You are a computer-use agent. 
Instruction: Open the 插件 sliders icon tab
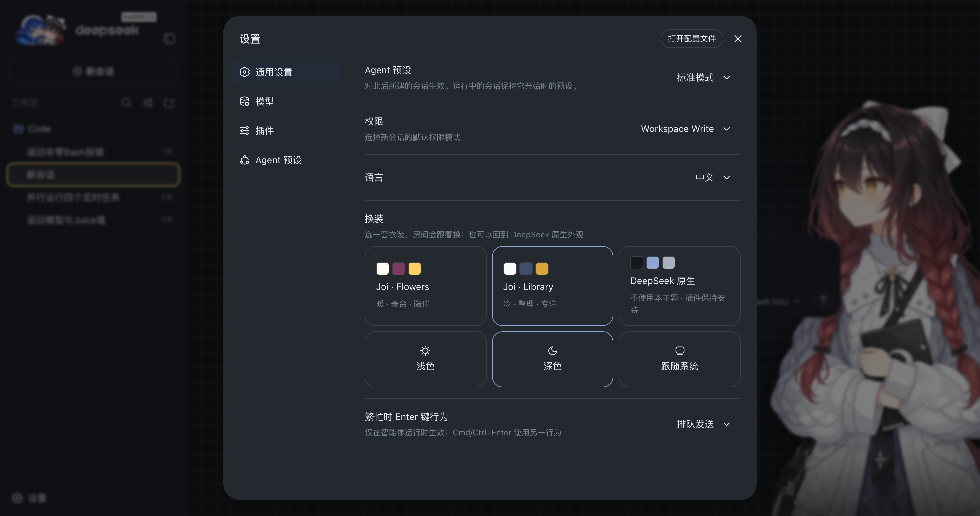click(285, 131)
